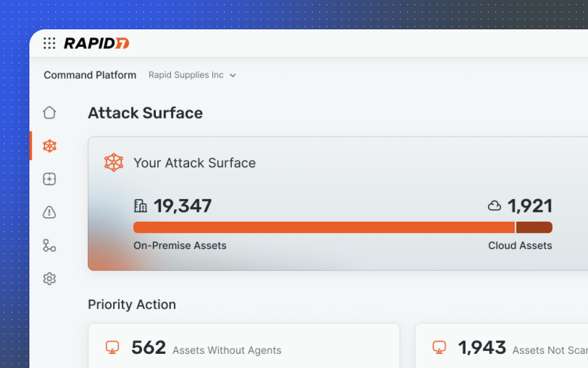Image resolution: width=588 pixels, height=368 pixels.
Task: Go to Home in sidebar
Action: click(49, 113)
